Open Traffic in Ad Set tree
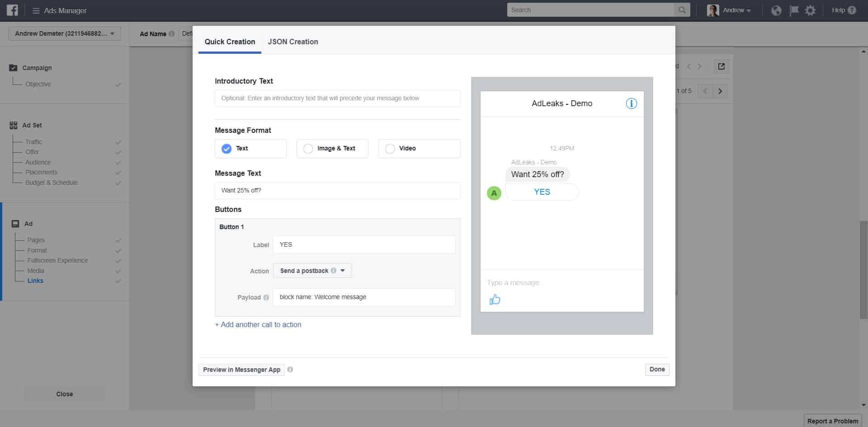Screen dimensions: 868x427 pyautogui.click(x=33, y=142)
